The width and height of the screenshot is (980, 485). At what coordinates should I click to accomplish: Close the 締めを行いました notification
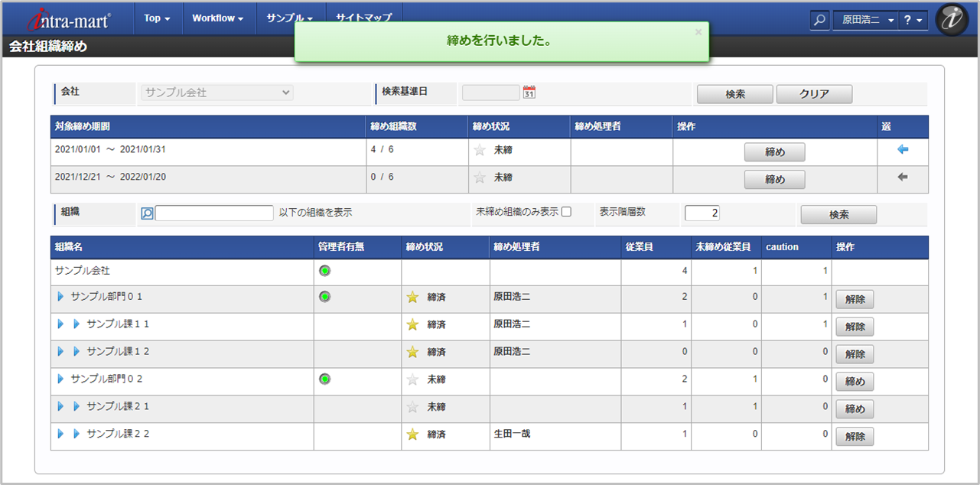(698, 32)
